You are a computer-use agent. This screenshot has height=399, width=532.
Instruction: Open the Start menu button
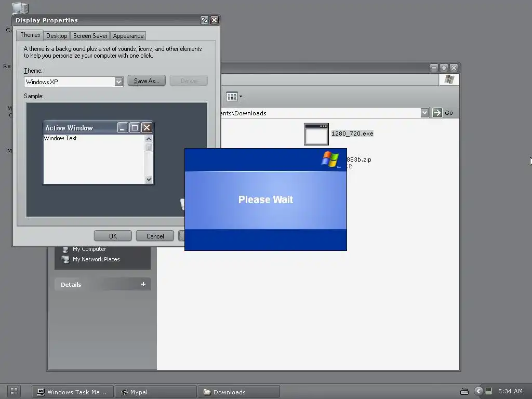tap(14, 391)
